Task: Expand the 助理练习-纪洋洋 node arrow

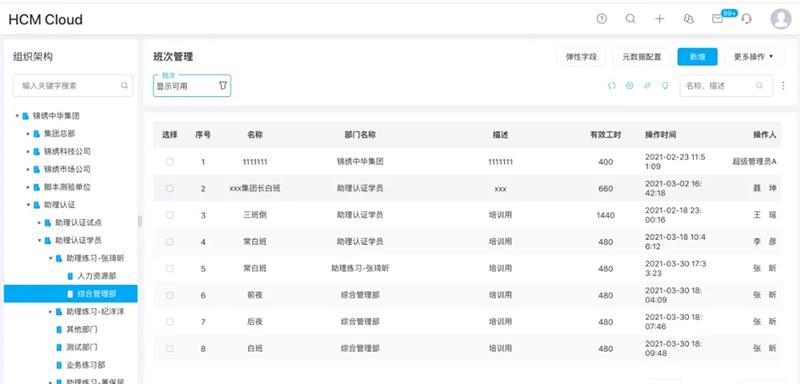Action: point(51,312)
